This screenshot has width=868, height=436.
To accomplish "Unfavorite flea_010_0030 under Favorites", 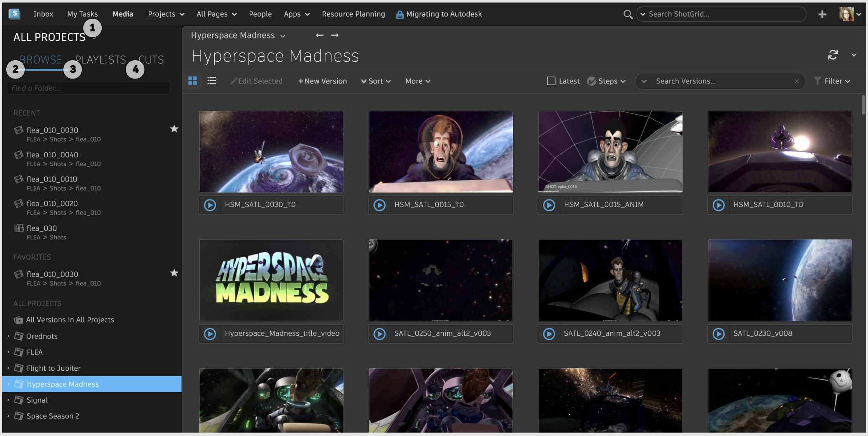I will pos(174,273).
